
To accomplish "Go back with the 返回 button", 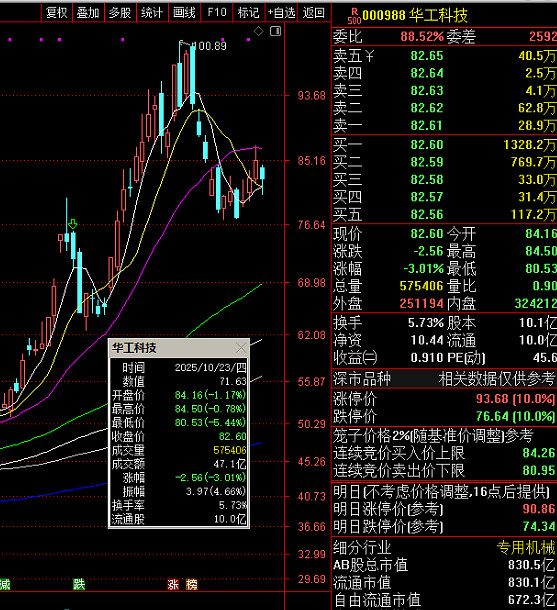I will coord(314,13).
